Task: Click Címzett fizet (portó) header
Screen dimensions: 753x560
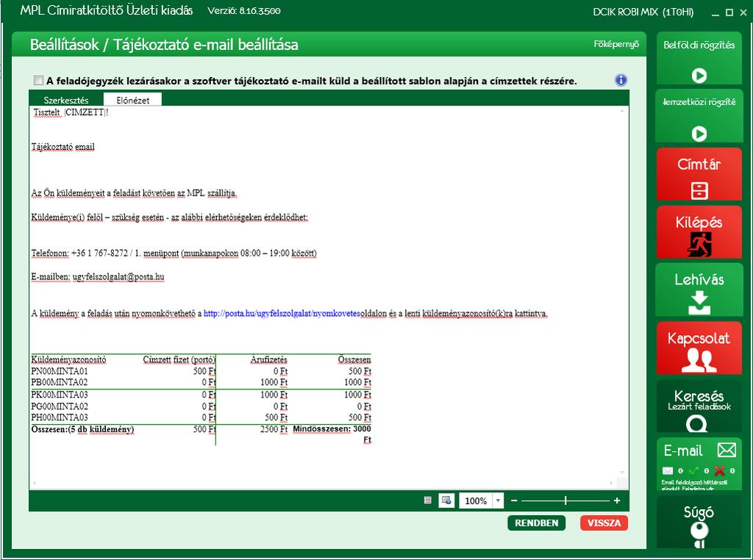Action: [x=179, y=359]
